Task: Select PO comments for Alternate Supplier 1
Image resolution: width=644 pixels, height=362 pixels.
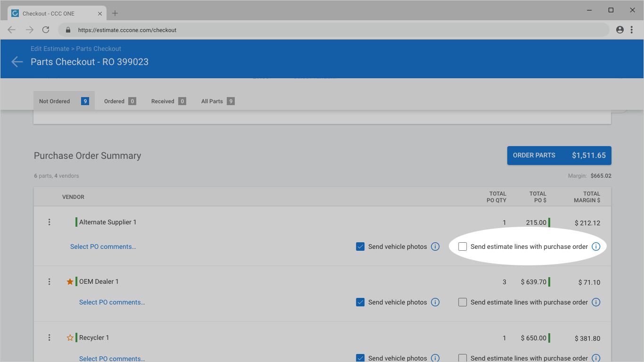Action: (x=103, y=247)
